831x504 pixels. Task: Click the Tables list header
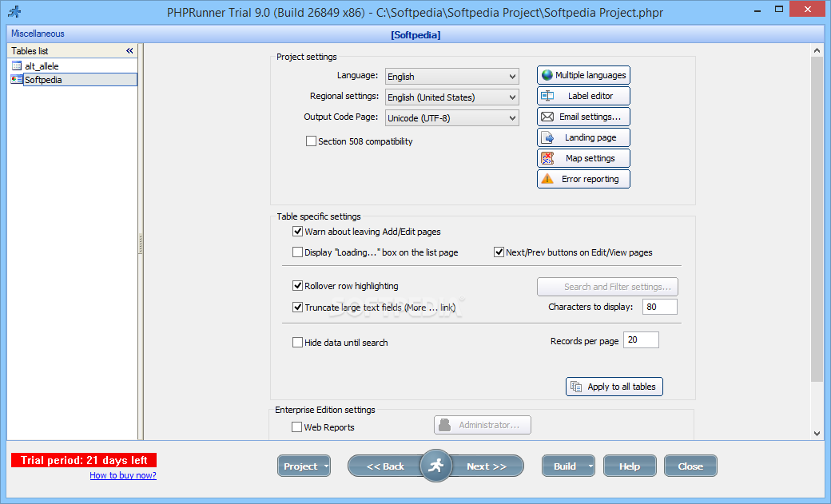pyautogui.click(x=73, y=51)
